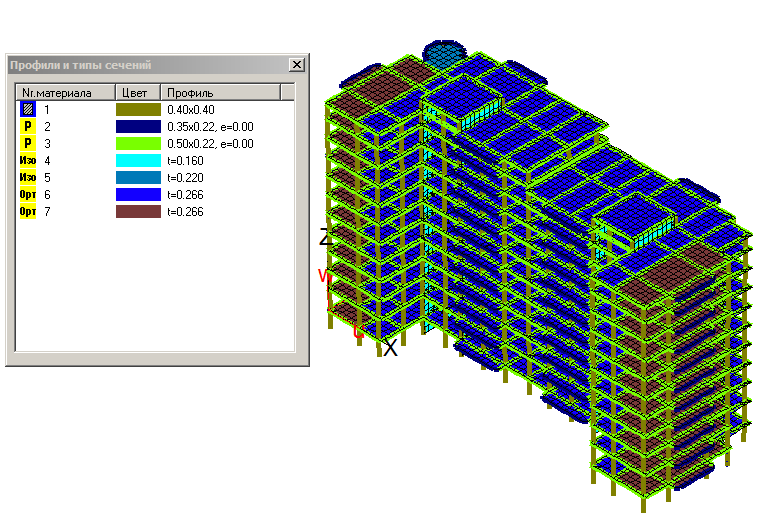Click the Профили и типы сечений title bar
The width and height of the screenshot is (760, 519).
157,65
